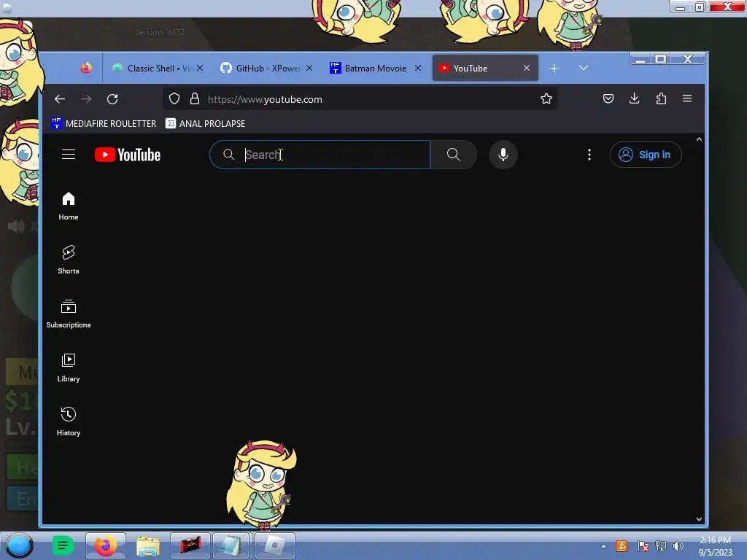List all tabs with the chevron
The image size is (747, 560).
(x=583, y=68)
